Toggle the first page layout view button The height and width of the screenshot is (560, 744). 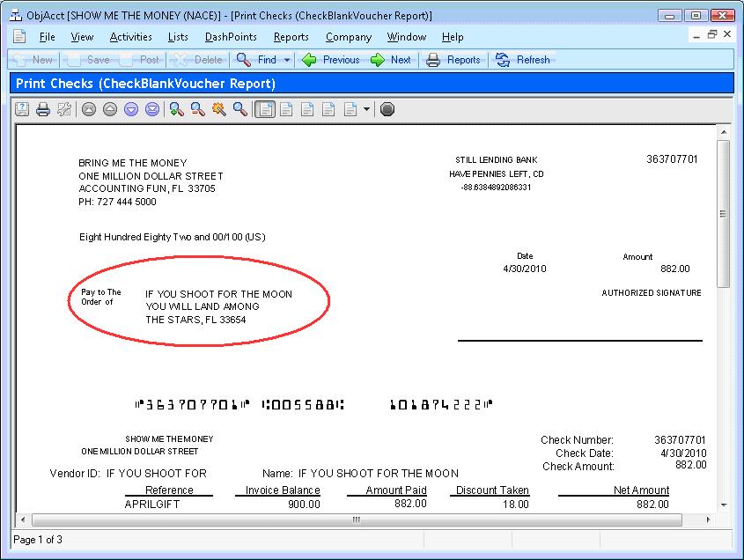click(x=264, y=109)
